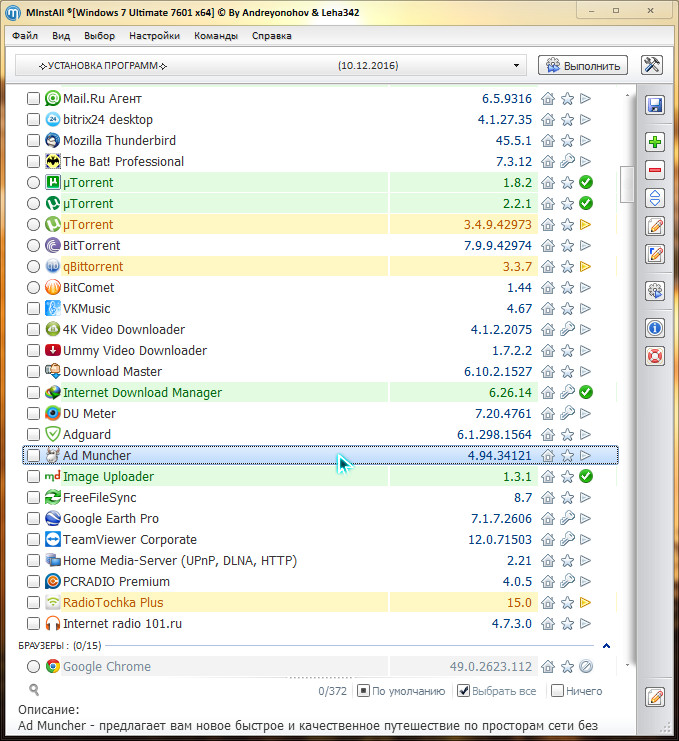Click the vertical scrollbar thumb
The width and height of the screenshot is (679, 741).
click(x=627, y=184)
